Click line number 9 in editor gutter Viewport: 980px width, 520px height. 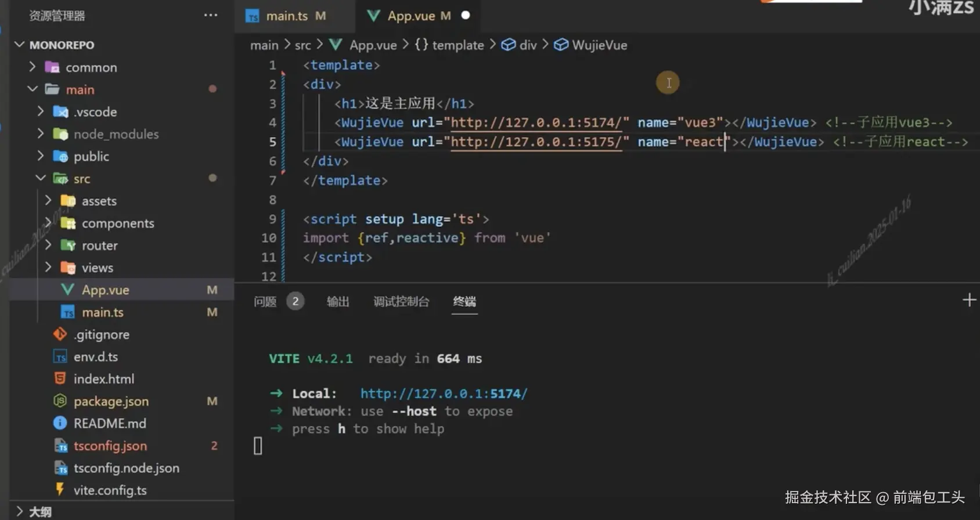(x=272, y=219)
